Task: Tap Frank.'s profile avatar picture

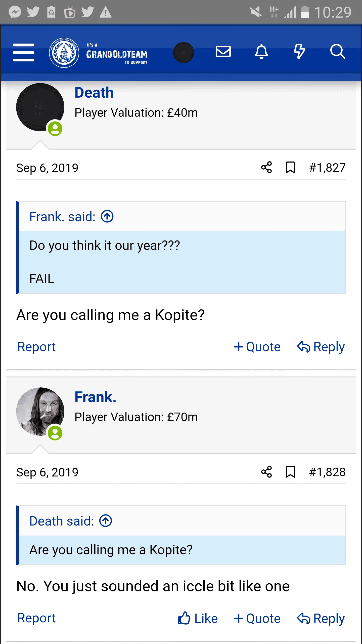Action: click(40, 412)
